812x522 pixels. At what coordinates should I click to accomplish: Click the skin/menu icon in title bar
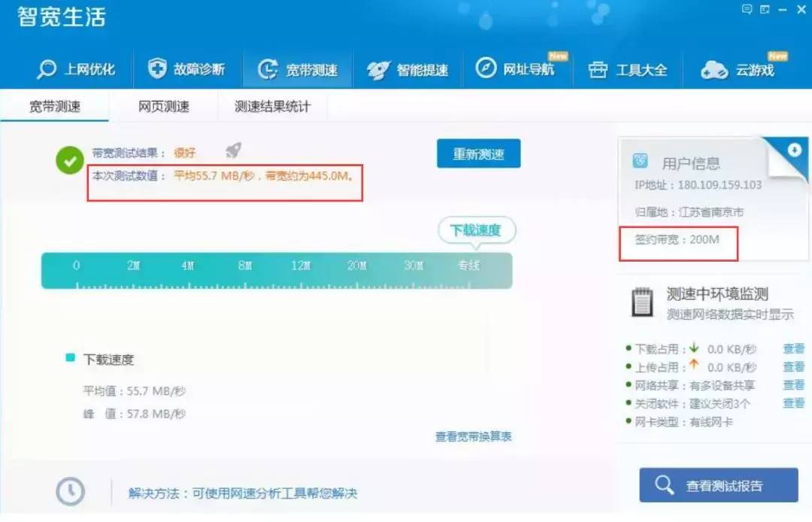coord(765,9)
